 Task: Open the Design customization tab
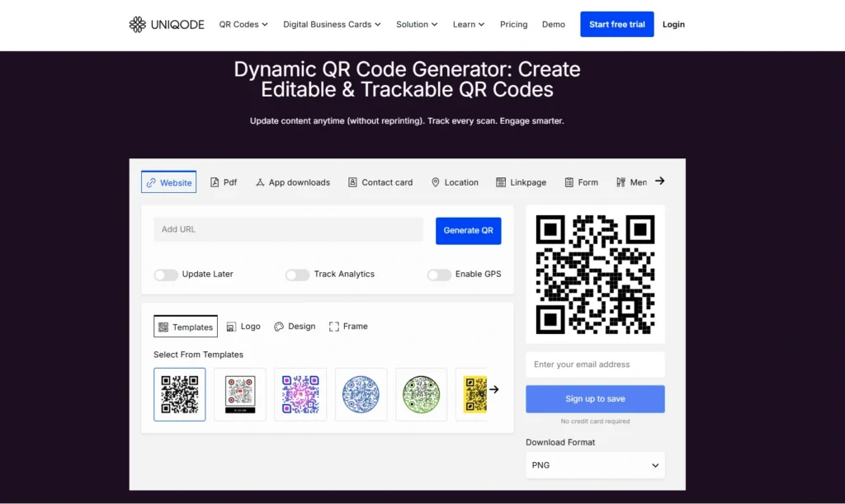click(x=295, y=327)
